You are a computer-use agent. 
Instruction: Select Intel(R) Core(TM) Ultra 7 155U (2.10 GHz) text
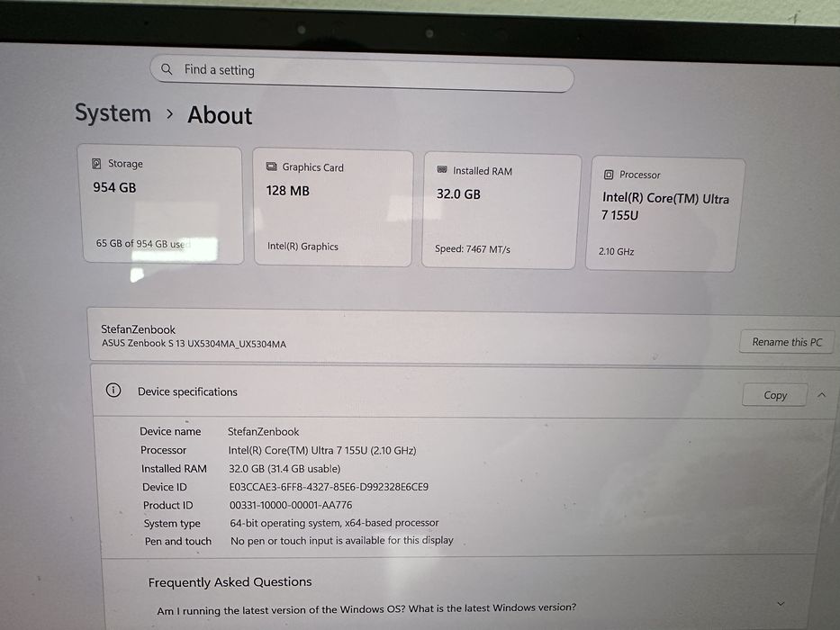pos(322,451)
